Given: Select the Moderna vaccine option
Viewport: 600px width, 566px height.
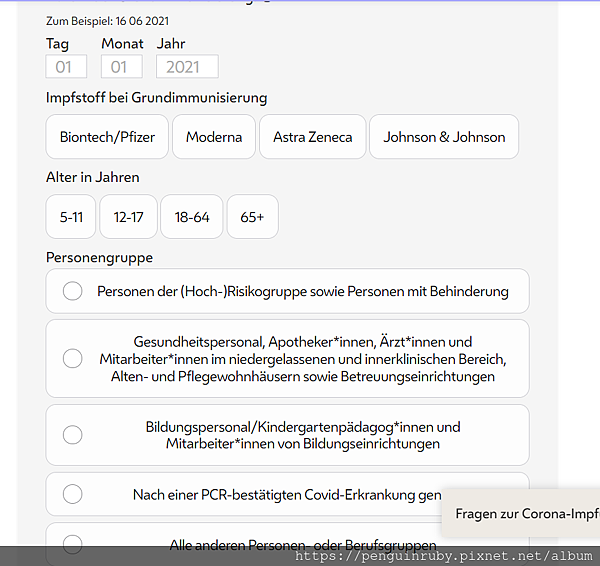Looking at the screenshot, I should click(x=214, y=137).
